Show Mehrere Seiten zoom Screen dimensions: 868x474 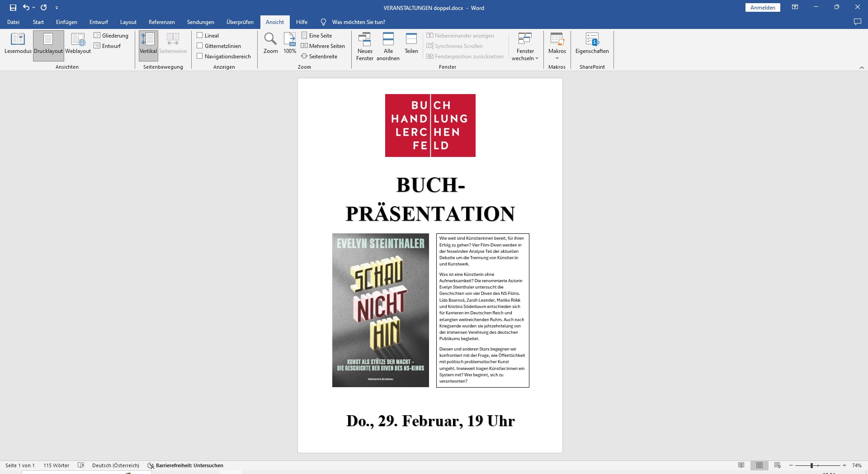[x=323, y=46]
